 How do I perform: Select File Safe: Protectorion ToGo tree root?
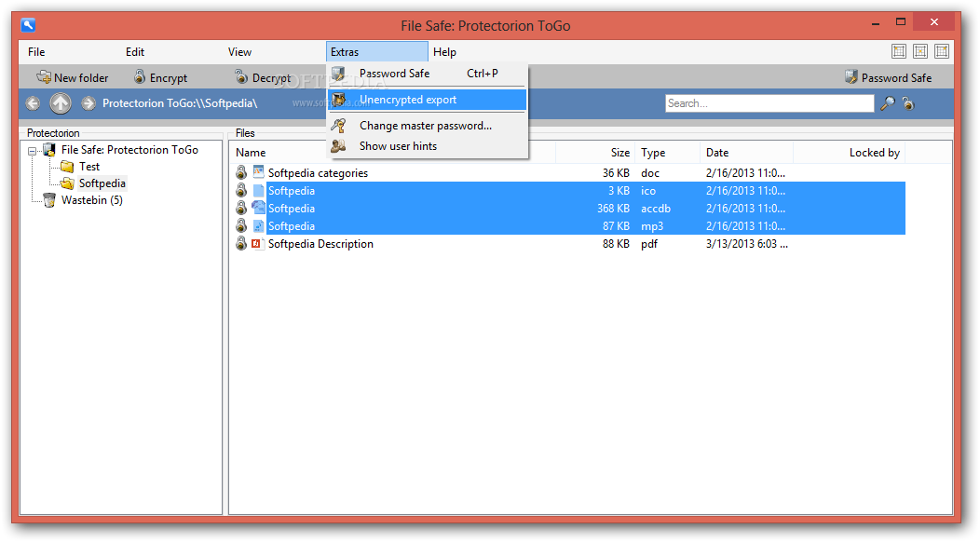(129, 150)
